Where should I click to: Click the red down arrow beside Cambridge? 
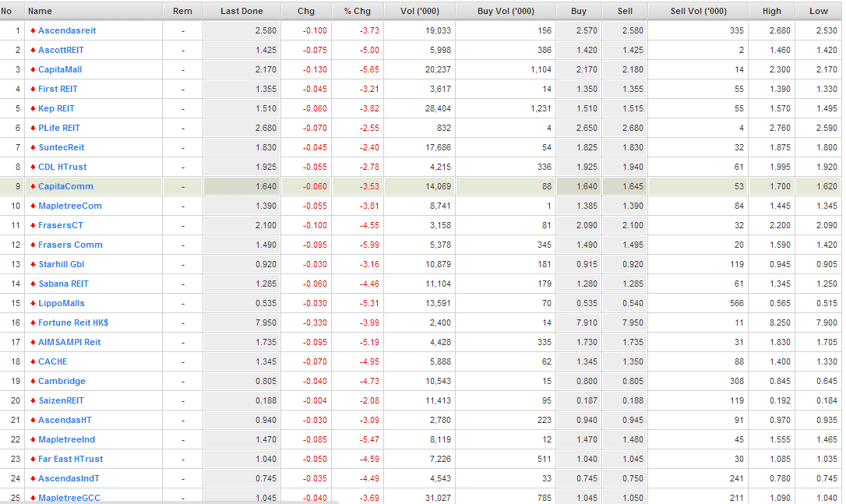point(33,381)
